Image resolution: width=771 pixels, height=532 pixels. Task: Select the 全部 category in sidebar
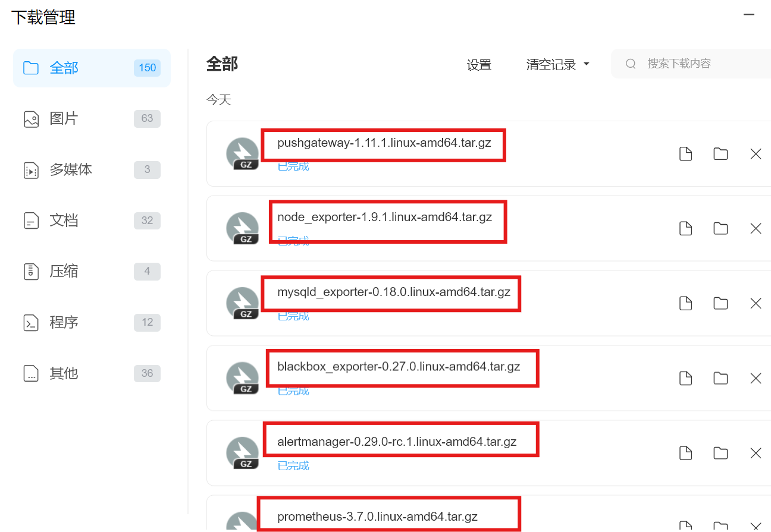92,68
